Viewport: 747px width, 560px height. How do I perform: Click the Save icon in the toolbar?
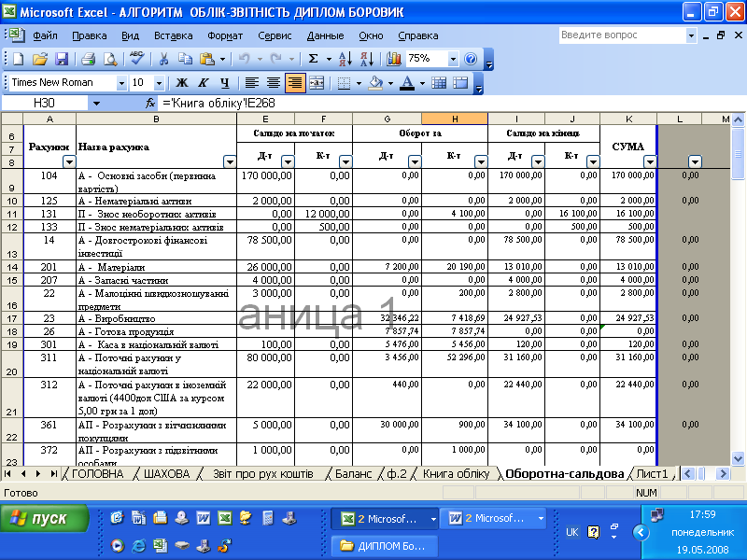[x=62, y=59]
